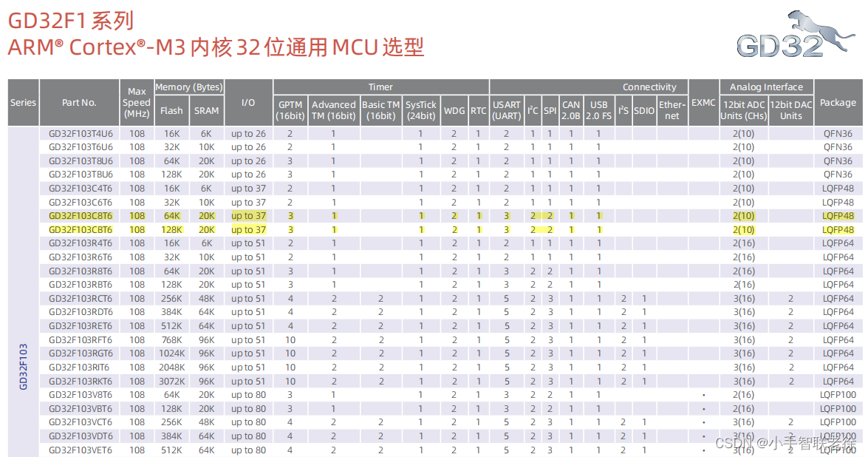
Task: Select part number GD32F103VDT6
Action: click(x=81, y=436)
